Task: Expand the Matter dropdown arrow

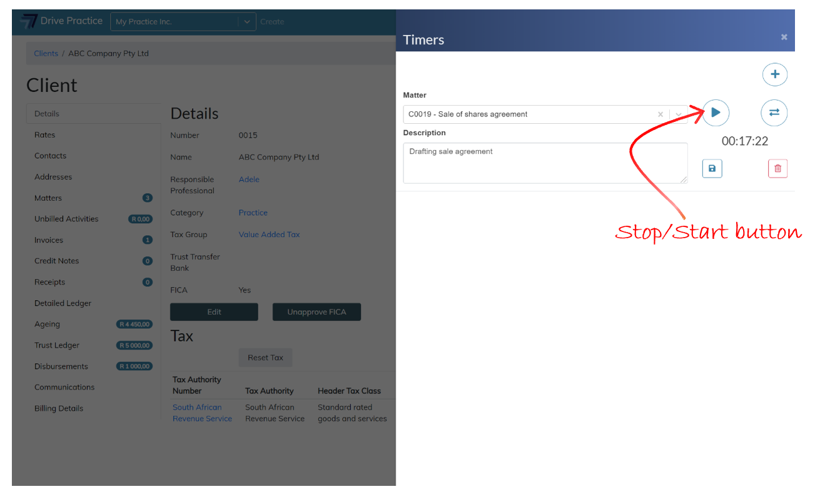Action: coord(679,114)
